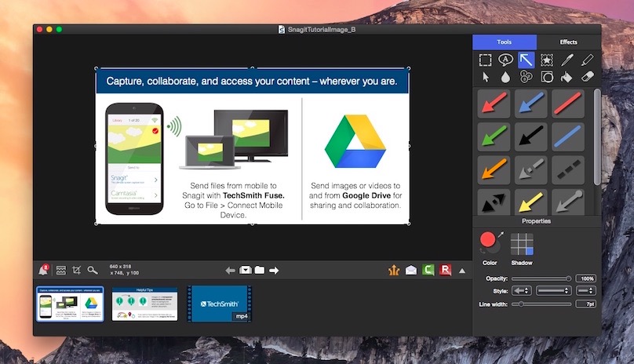Switch to the Effects tab

click(569, 42)
